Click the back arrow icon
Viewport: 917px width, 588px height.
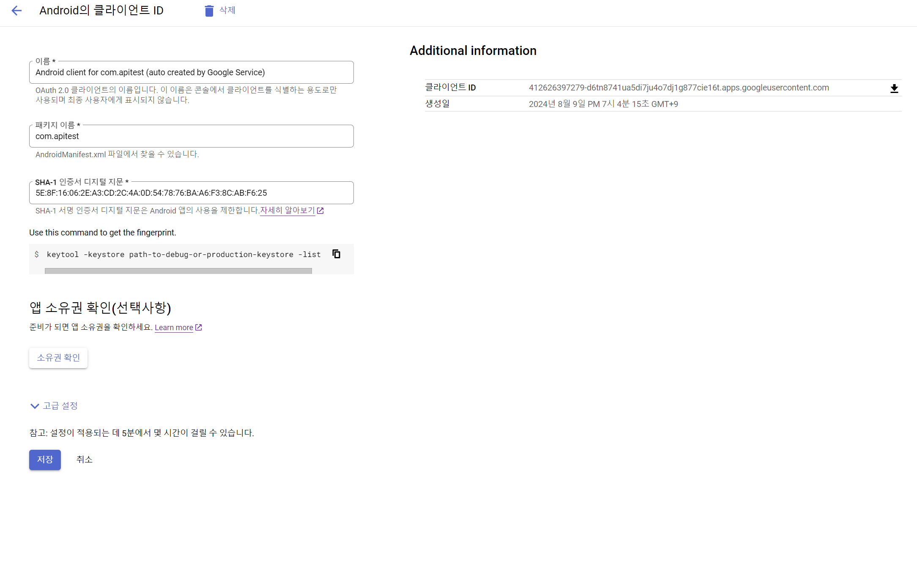point(16,11)
